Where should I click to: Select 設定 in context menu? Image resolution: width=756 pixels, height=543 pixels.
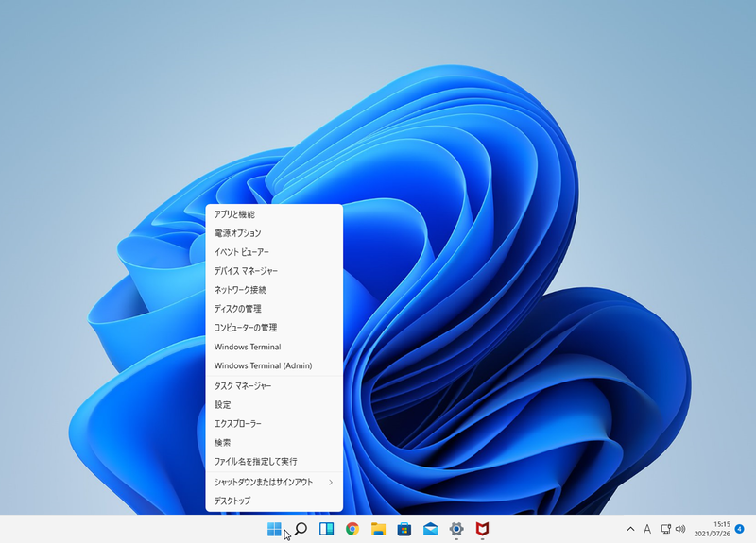[x=274, y=405]
